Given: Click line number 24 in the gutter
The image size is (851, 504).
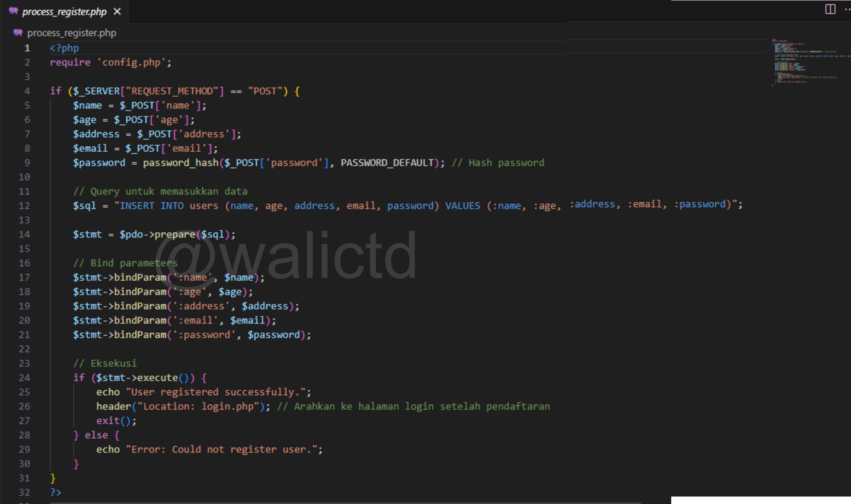Looking at the screenshot, I should tap(24, 378).
